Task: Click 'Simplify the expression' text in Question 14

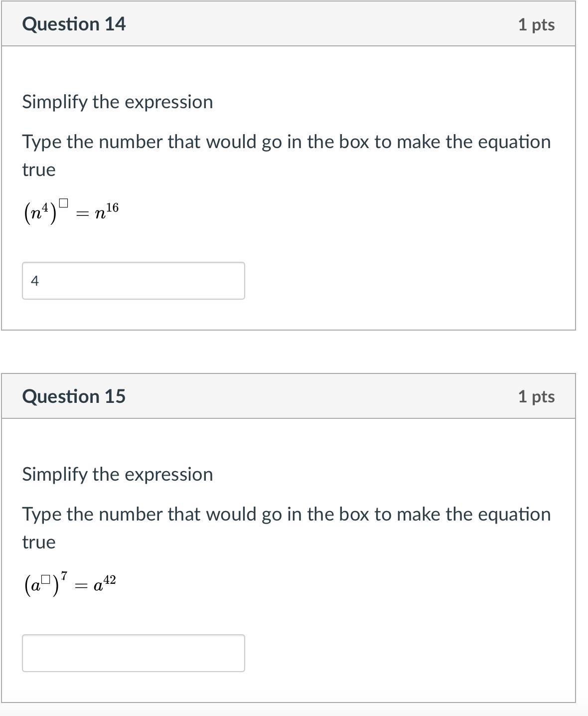Action: pos(118,102)
